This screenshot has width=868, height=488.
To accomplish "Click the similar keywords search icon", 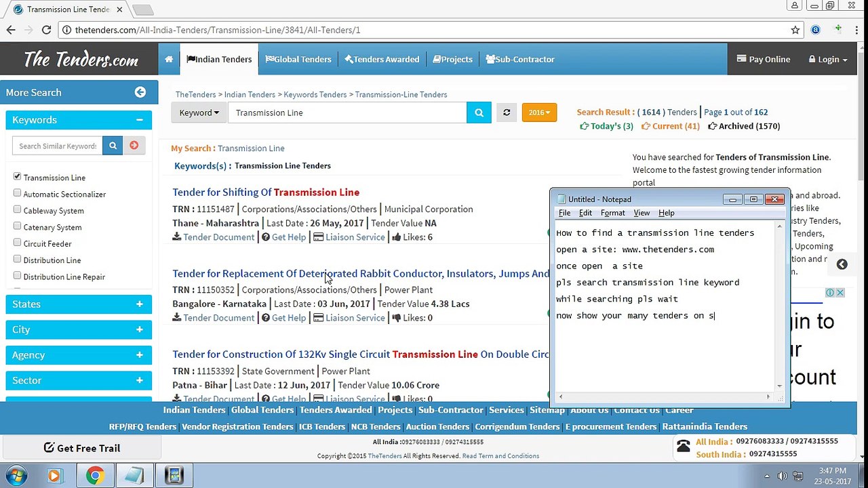I will pyautogui.click(x=113, y=145).
